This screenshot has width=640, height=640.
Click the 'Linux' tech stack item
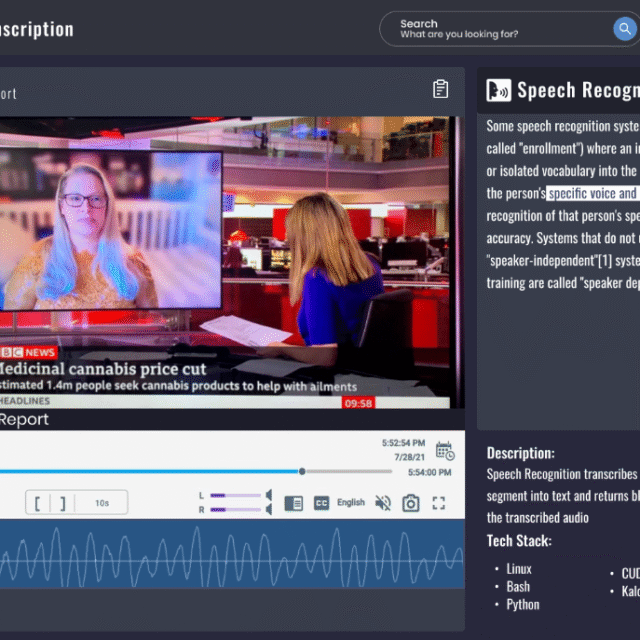(519, 569)
